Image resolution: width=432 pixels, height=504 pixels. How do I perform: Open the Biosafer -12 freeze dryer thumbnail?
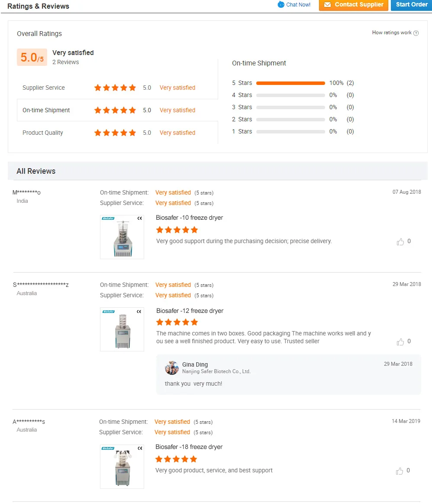coord(122,329)
